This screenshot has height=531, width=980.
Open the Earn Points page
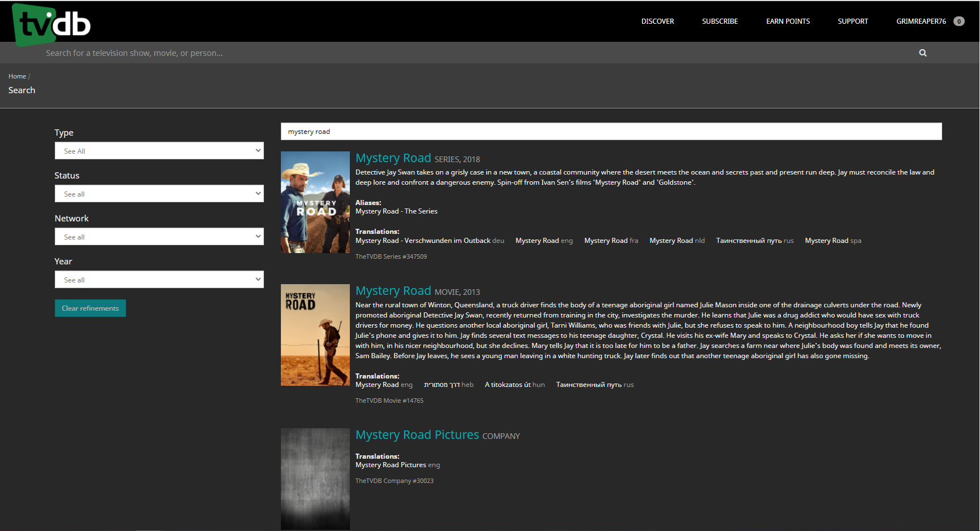787,21
